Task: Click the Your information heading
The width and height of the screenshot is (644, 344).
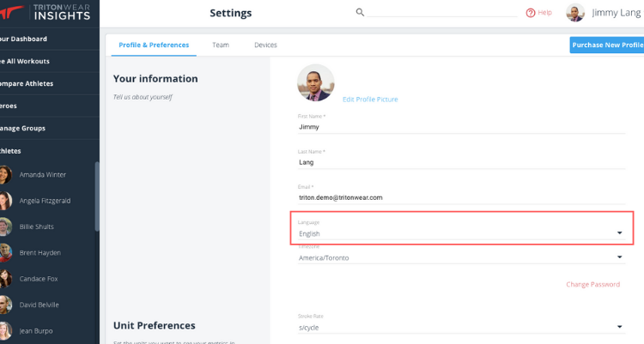Action: pos(155,78)
